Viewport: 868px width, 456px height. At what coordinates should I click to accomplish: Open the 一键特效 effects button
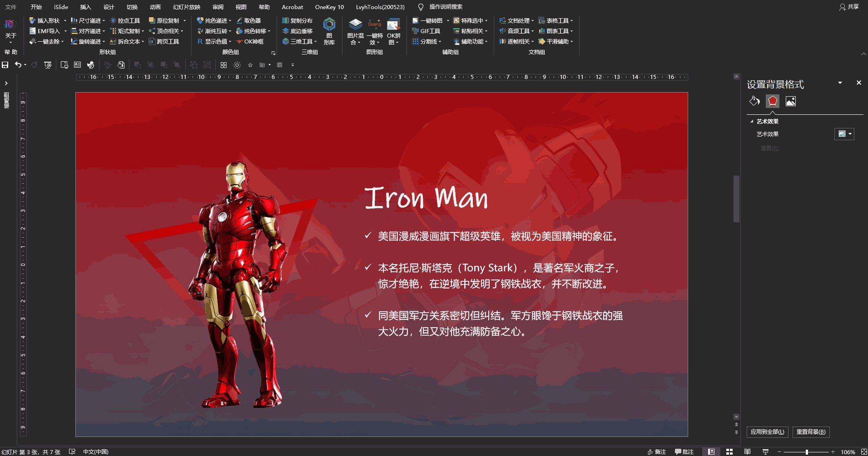375,31
